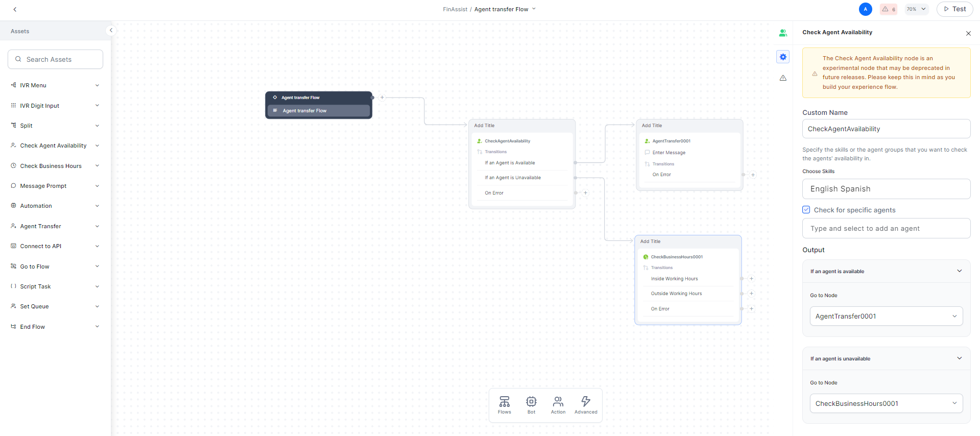Collapse the Assets panel with chevron
This screenshot has height=436, width=980.
click(111, 31)
